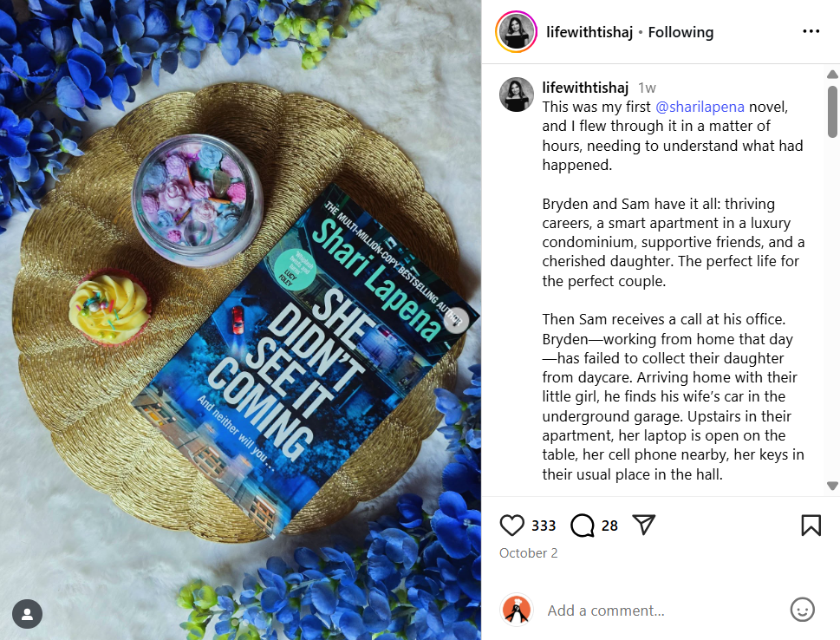Toggle the Following status button

point(680,32)
